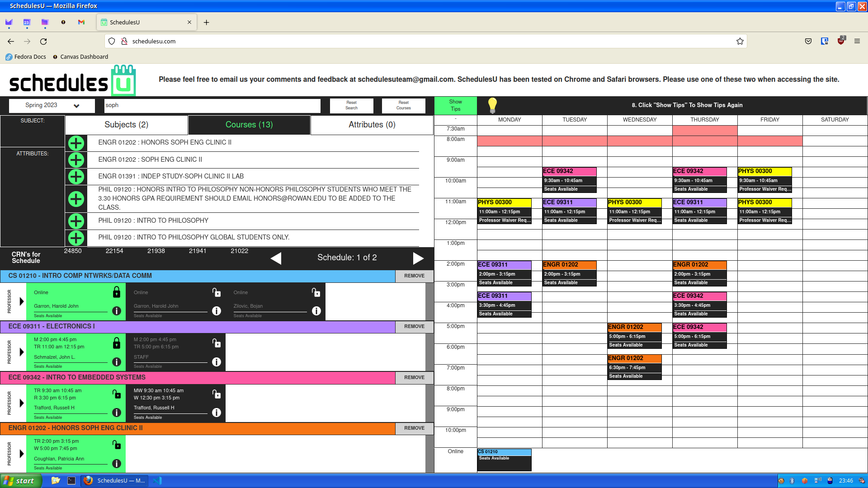The height and width of the screenshot is (488, 868).
Task: Go to previous schedule with left arrow
Action: pyautogui.click(x=276, y=258)
